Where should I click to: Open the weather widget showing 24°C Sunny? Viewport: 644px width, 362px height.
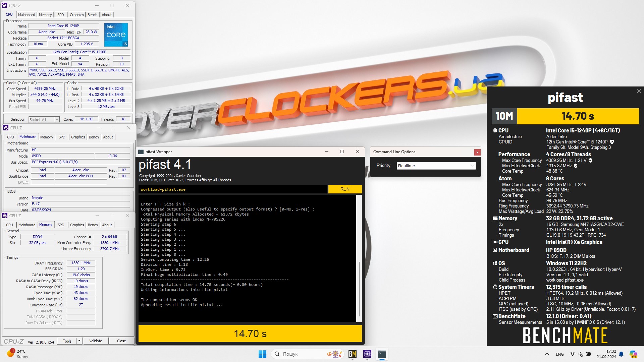(x=18, y=354)
